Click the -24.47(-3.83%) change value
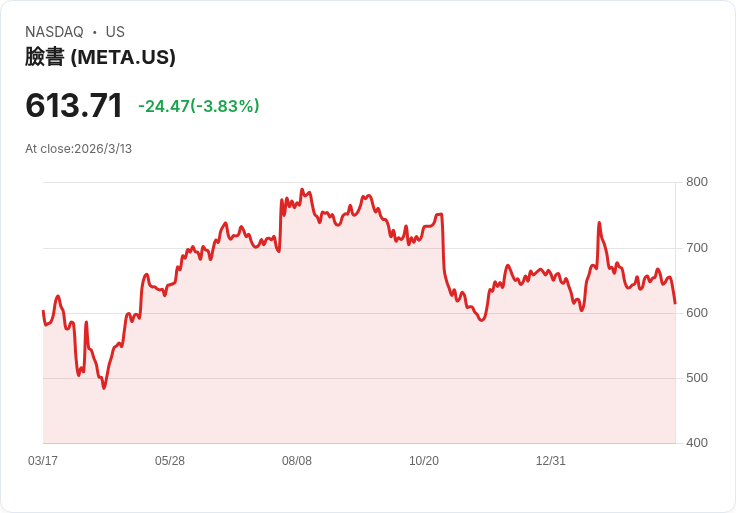The height and width of the screenshot is (513, 736). 198,106
